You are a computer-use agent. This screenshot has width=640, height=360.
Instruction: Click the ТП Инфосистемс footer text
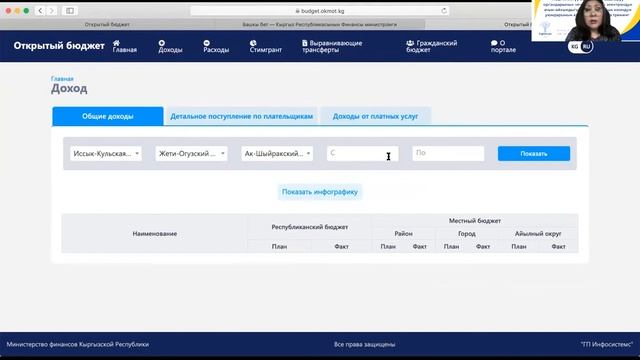(x=607, y=344)
